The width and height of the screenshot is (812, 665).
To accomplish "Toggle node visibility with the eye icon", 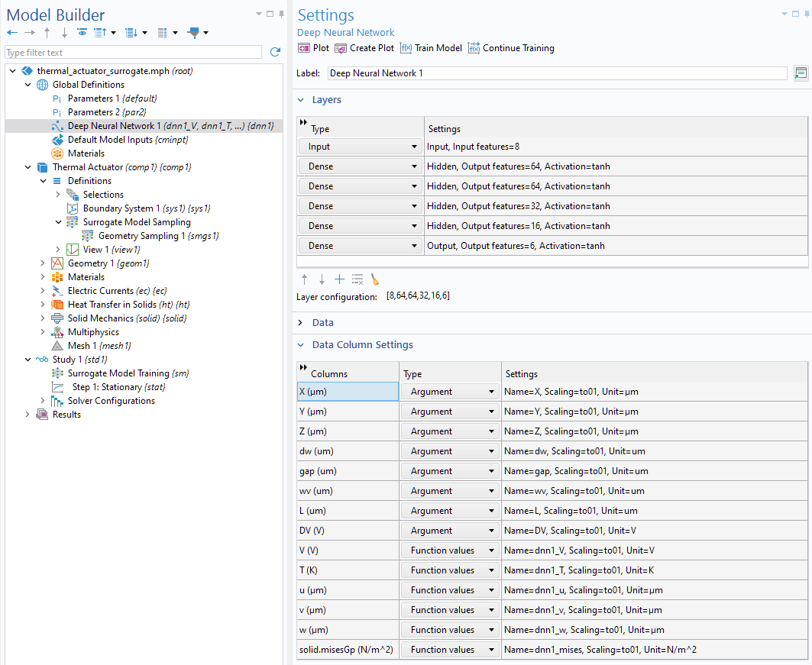I will pyautogui.click(x=82, y=33).
